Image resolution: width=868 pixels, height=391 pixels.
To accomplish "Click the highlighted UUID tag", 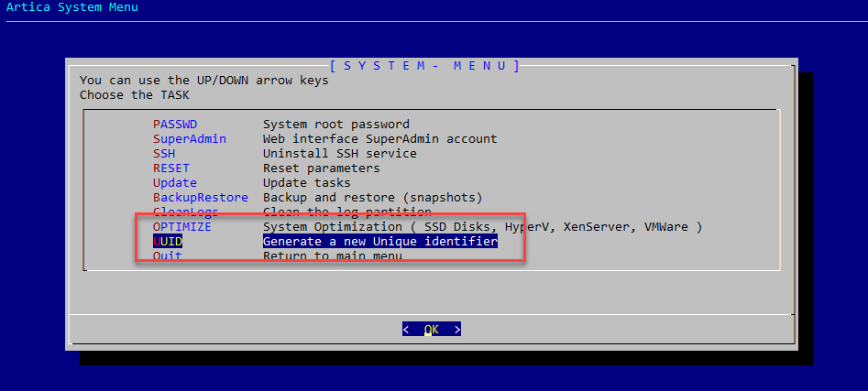I will point(168,242).
